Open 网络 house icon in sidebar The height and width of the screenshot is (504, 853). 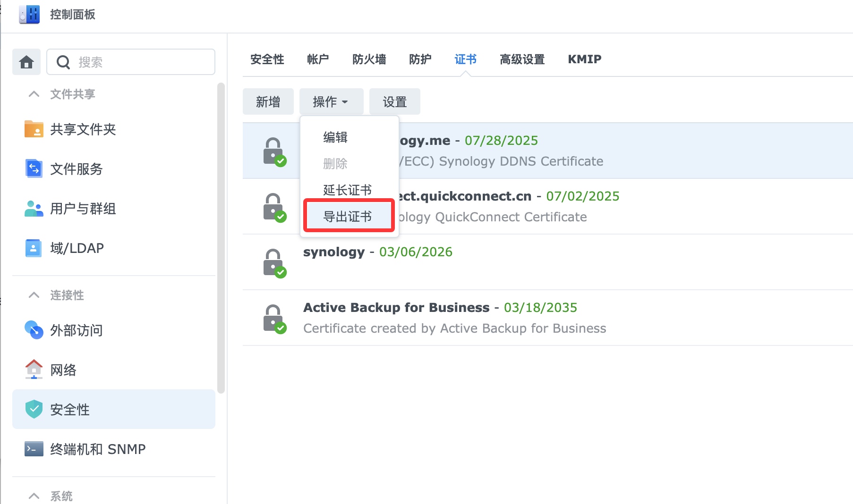click(x=34, y=370)
